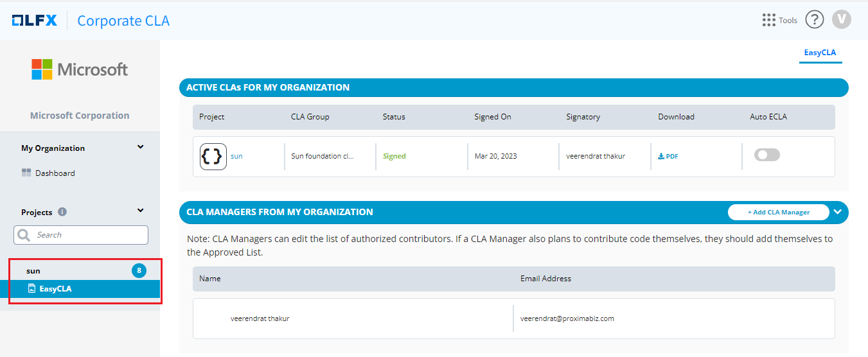Viewport: 868px width, 357px height.
Task: Click the Dashboard grid icon
Action: [26, 173]
